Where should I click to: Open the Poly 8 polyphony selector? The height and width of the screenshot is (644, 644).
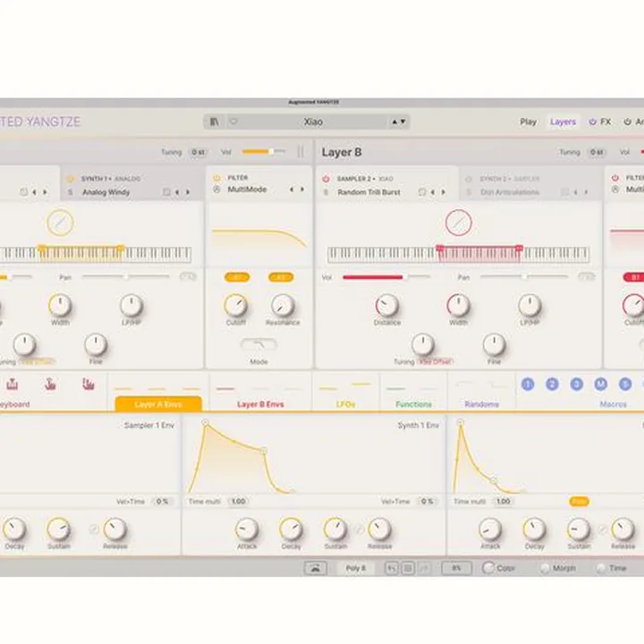tap(355, 568)
